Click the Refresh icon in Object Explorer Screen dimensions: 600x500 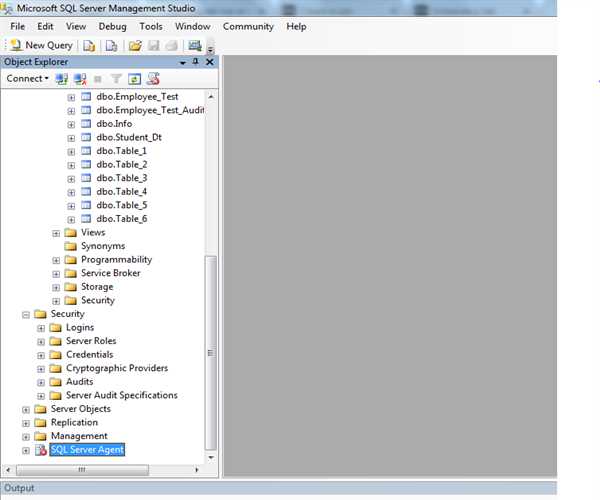click(x=134, y=78)
